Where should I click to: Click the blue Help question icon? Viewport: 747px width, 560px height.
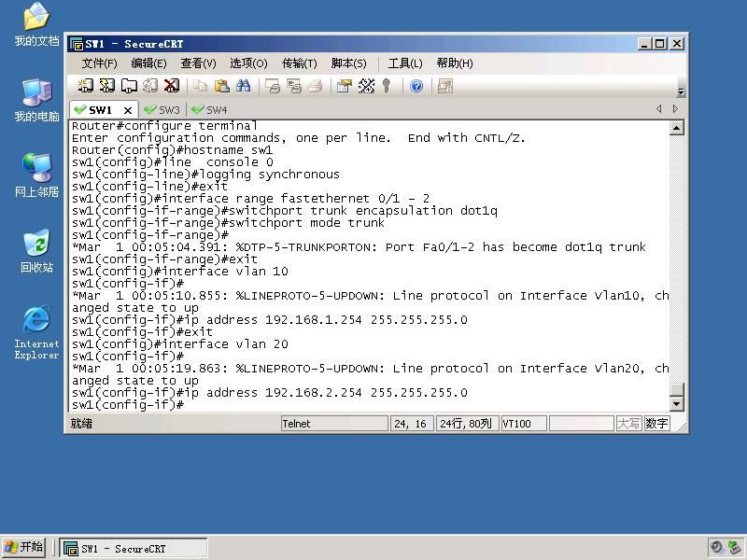(x=416, y=86)
